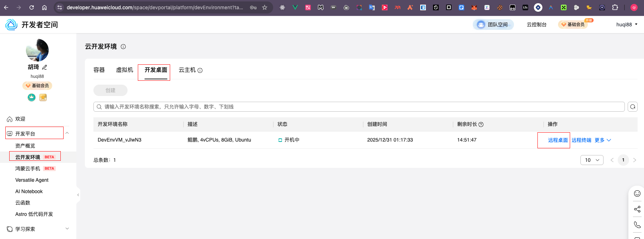The image size is (644, 239).
Task: Open help icon beside 剩余时长 header
Action: [481, 124]
